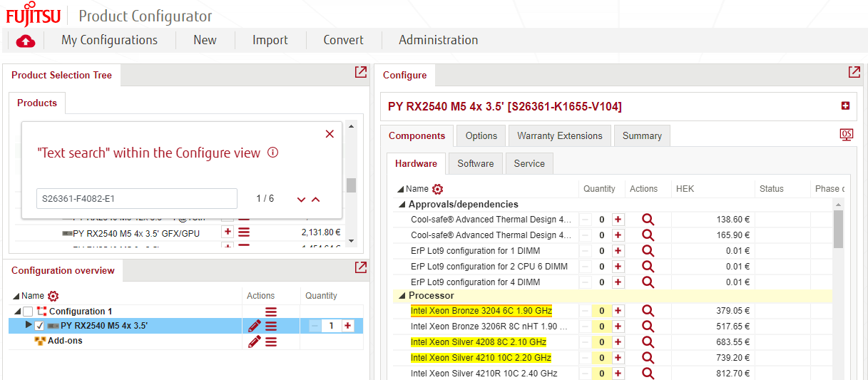
Task: Click the search field containing S26361-F4082-E1
Action: 137,198
